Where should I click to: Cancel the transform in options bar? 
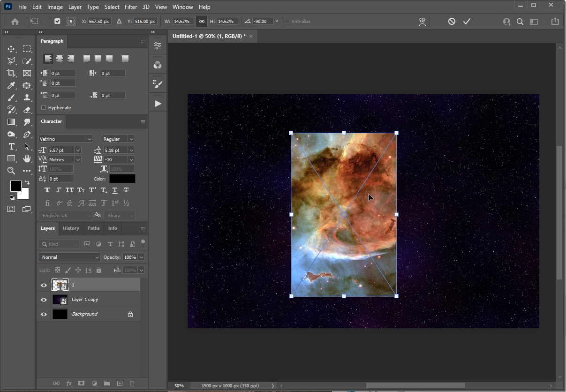pyautogui.click(x=452, y=21)
